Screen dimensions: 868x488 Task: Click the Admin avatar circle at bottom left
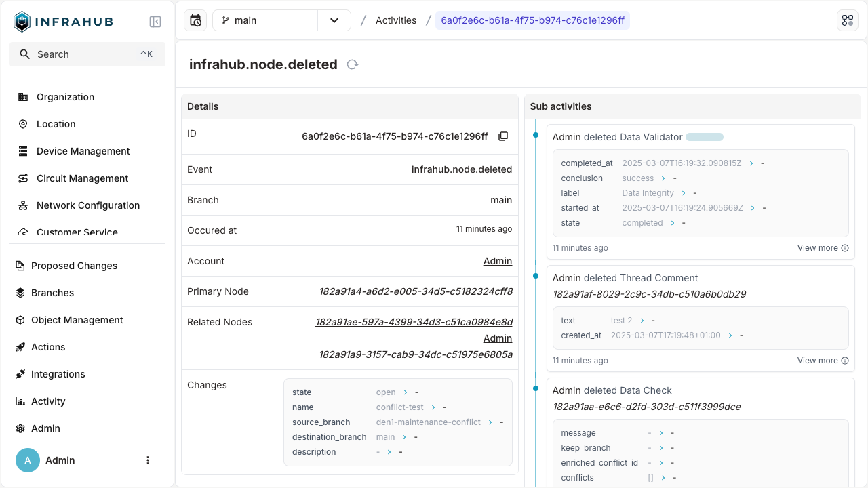(x=27, y=460)
